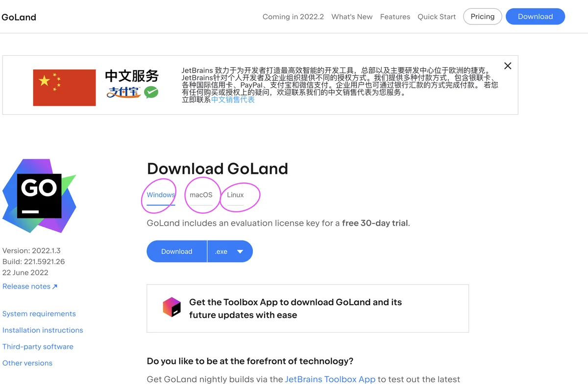Click the Download button in the header
Image resolution: width=588 pixels, height=387 pixels.
(x=535, y=16)
